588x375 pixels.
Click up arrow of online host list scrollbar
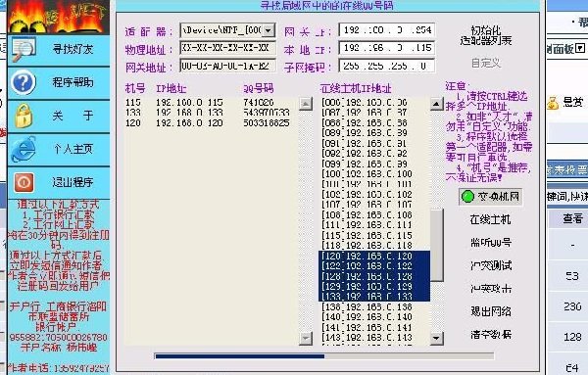436,104
